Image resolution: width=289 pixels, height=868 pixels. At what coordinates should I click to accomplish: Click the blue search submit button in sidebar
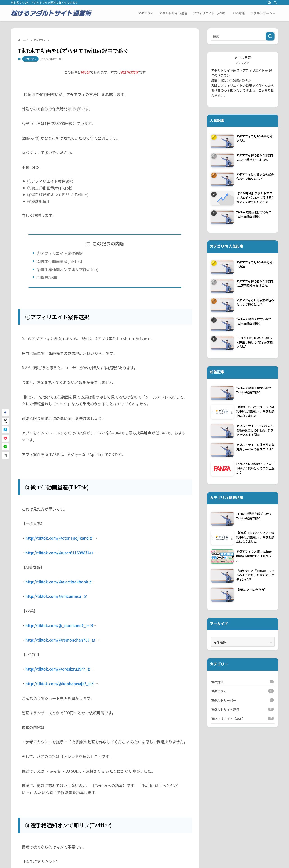pos(270,36)
